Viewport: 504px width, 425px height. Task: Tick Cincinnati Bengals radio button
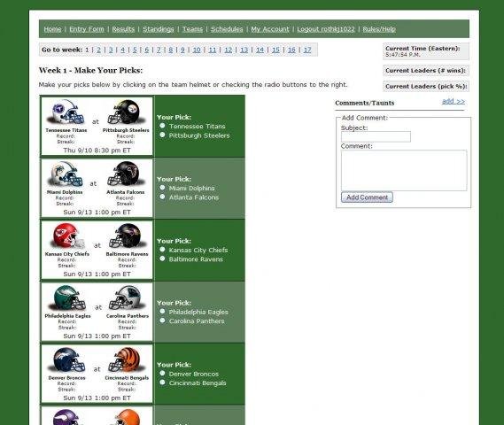[x=162, y=382]
